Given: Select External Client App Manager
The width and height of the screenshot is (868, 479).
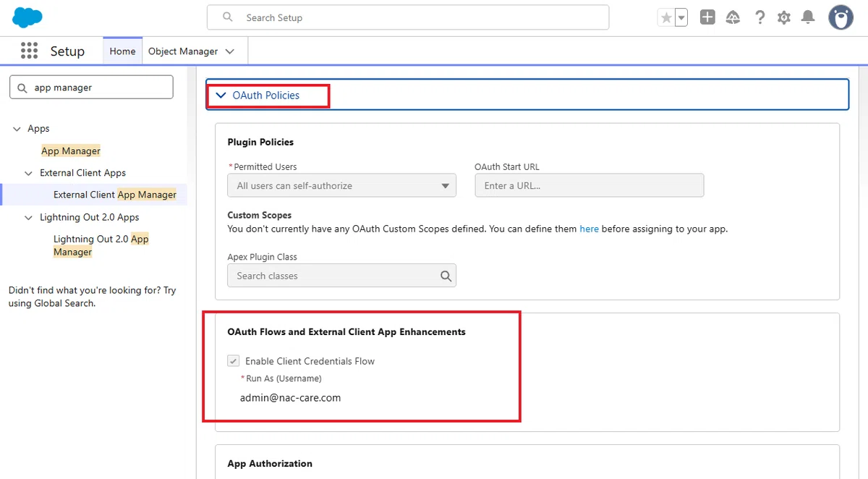Looking at the screenshot, I should pyautogui.click(x=115, y=195).
